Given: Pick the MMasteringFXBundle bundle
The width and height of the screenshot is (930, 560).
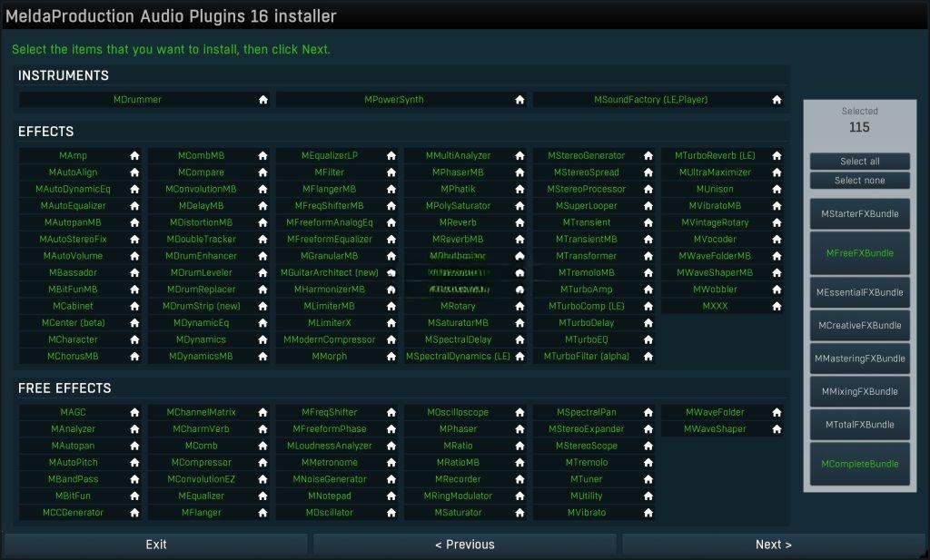Looking at the screenshot, I should click(x=859, y=359).
